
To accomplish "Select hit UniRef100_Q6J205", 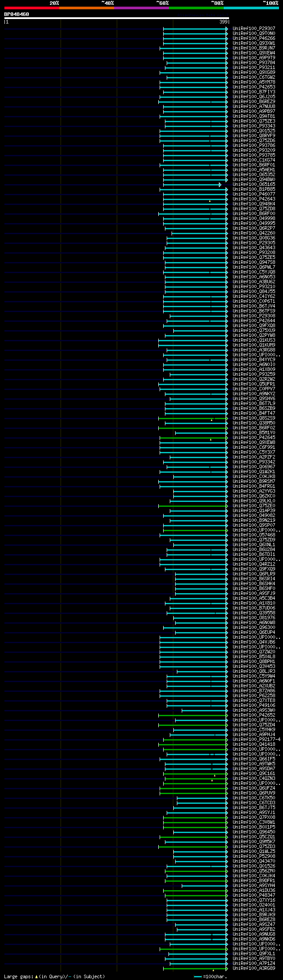I will coord(254,96).
